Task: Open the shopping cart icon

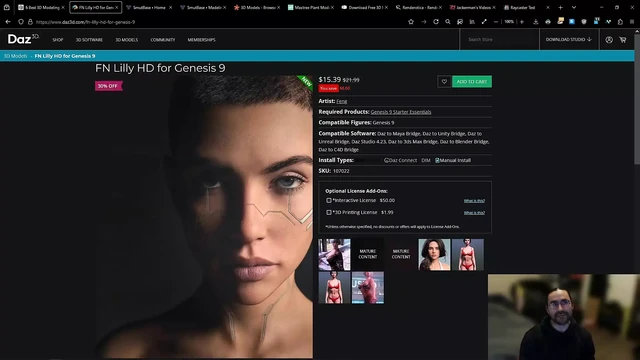Action: (x=622, y=40)
